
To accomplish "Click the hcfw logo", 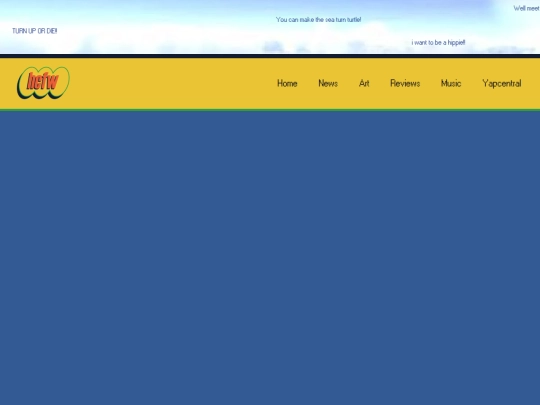I will [43, 83].
